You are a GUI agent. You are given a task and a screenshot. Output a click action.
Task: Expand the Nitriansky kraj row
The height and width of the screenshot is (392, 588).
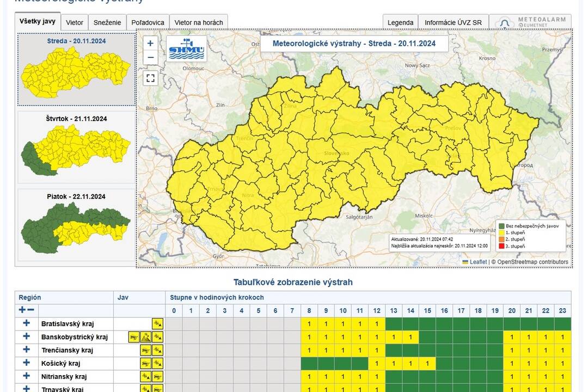coord(26,376)
